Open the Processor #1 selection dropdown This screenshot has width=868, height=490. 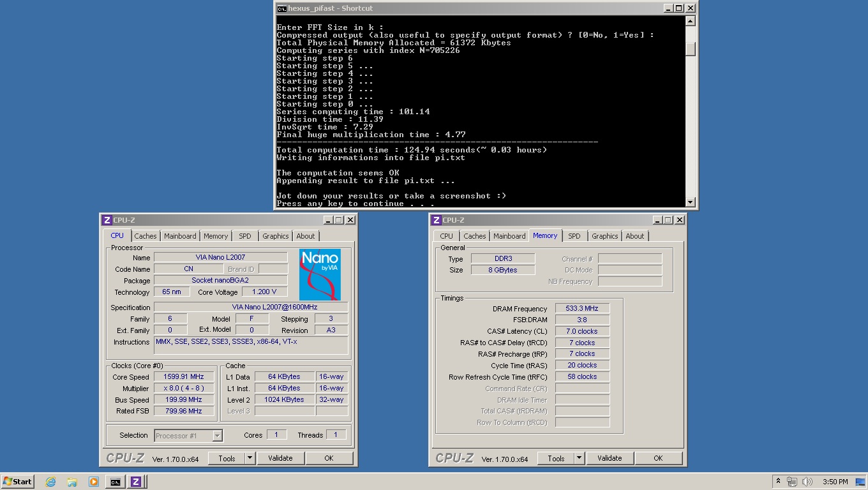pyautogui.click(x=188, y=436)
